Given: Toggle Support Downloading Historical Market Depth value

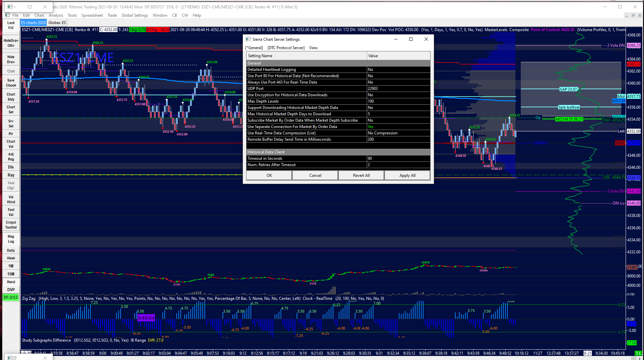Looking at the screenshot, I should tap(398, 108).
